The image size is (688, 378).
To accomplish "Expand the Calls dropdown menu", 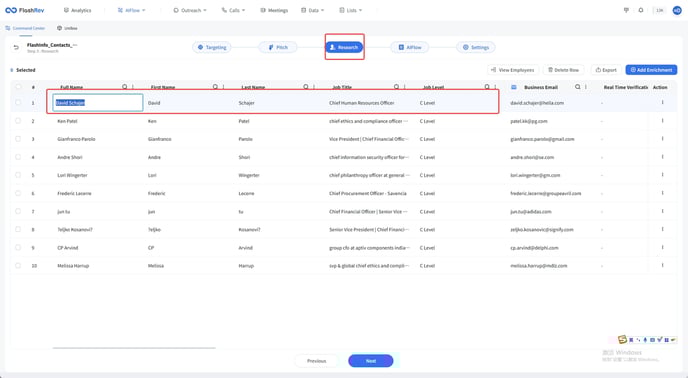I will coord(233,10).
